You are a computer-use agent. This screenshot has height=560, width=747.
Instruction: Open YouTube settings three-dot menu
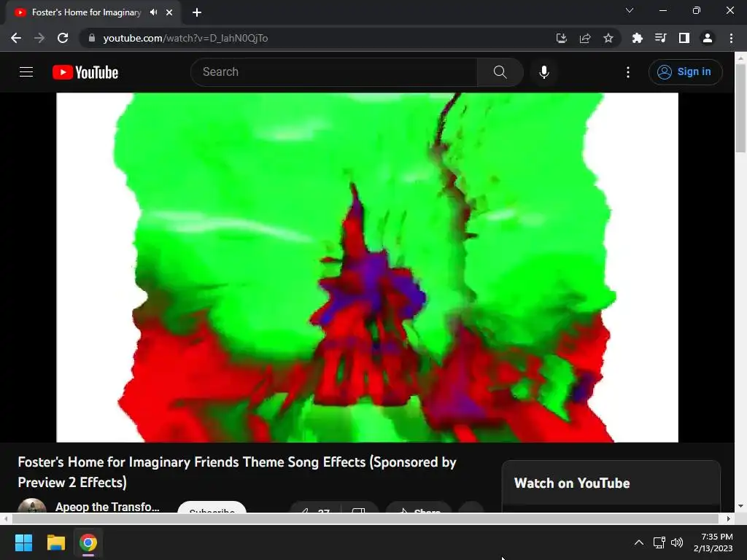tap(628, 72)
